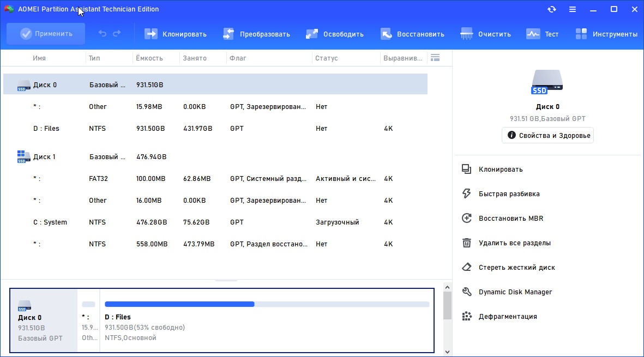Select the Диск 1 row in the list
644x357 pixels.
coord(215,157)
